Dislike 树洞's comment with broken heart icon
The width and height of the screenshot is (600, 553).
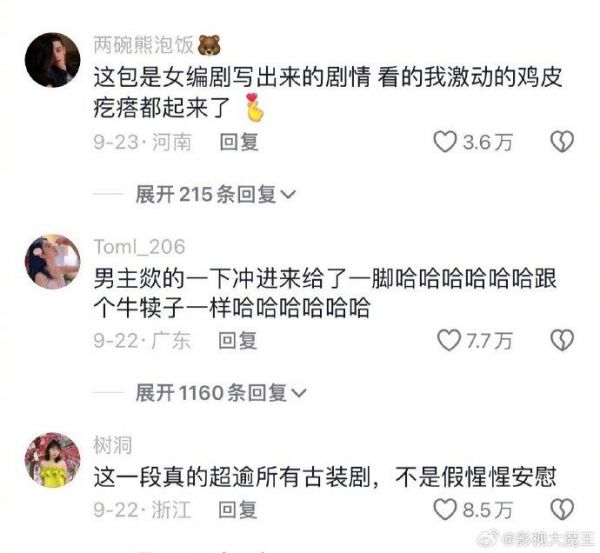(x=562, y=509)
